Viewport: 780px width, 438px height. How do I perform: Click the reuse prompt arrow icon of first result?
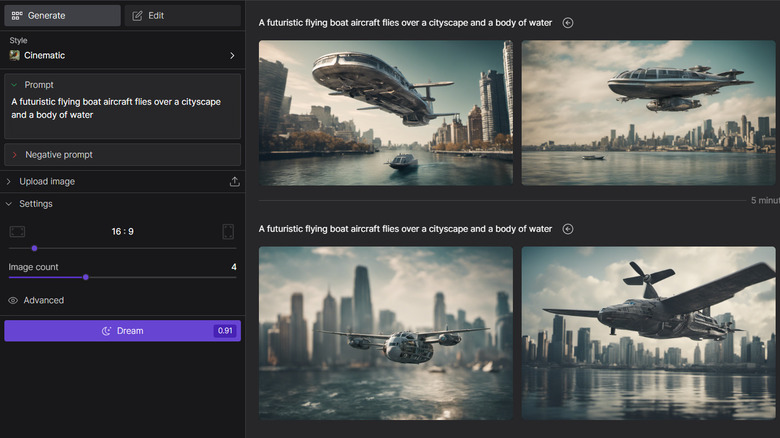568,22
